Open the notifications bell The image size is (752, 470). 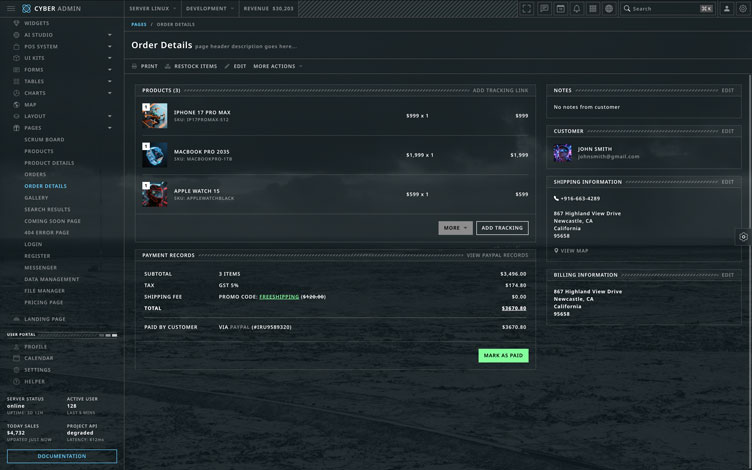click(x=576, y=8)
